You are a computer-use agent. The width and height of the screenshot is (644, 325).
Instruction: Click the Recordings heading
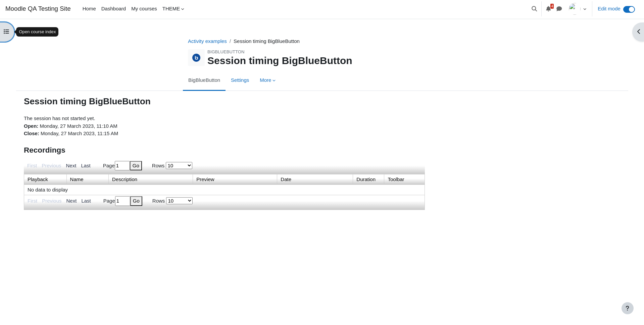pyautogui.click(x=45, y=150)
